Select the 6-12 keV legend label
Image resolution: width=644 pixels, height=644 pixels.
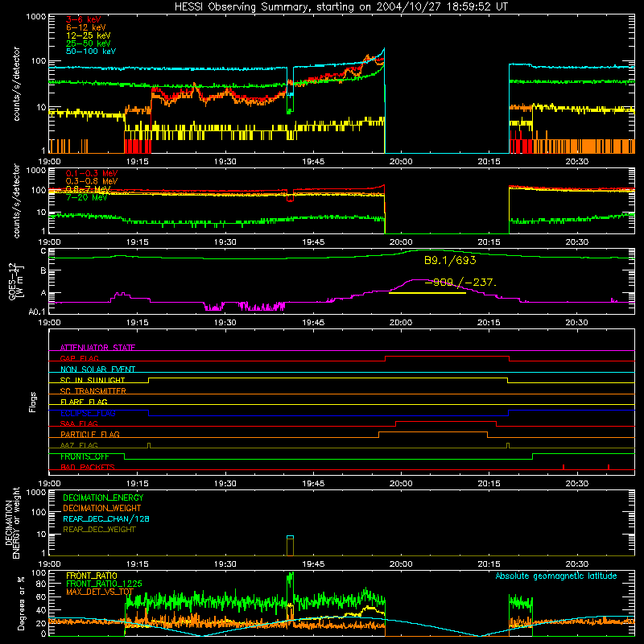click(86, 27)
